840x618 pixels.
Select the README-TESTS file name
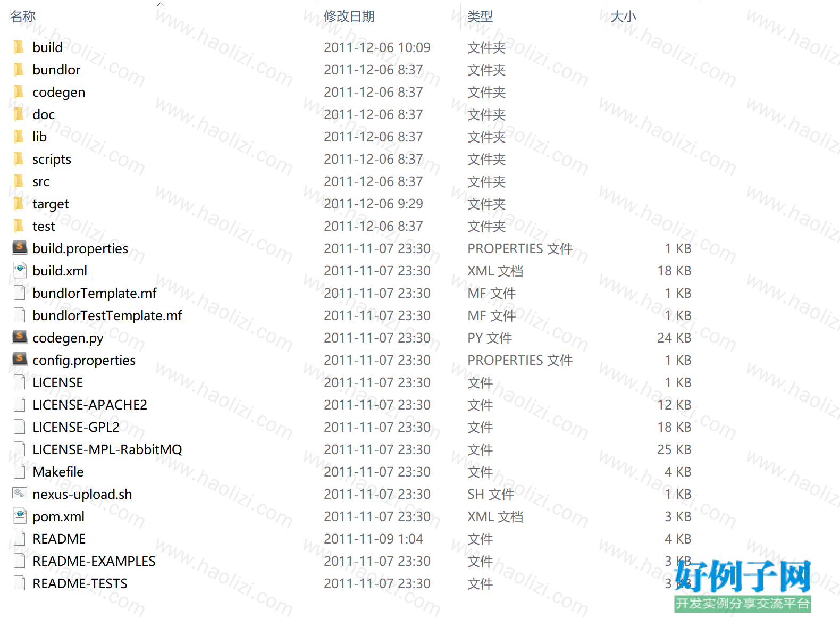point(80,583)
